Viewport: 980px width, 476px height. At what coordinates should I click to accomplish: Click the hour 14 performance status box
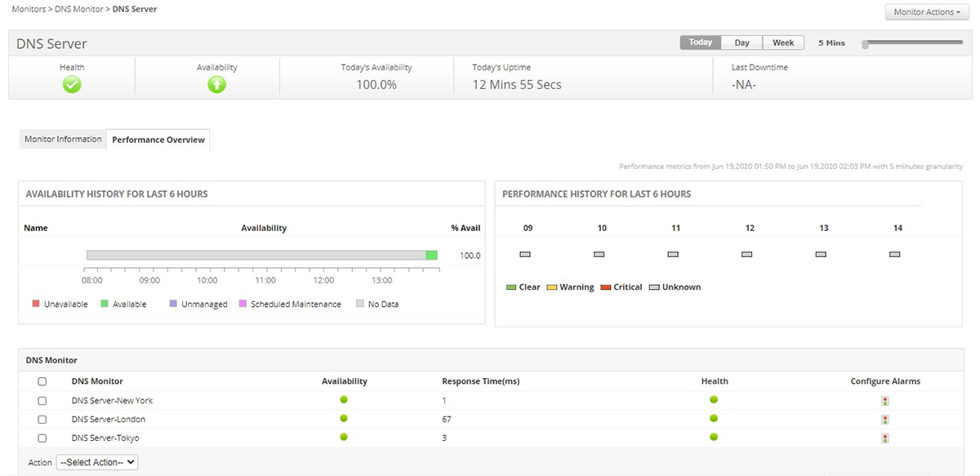[x=895, y=255]
